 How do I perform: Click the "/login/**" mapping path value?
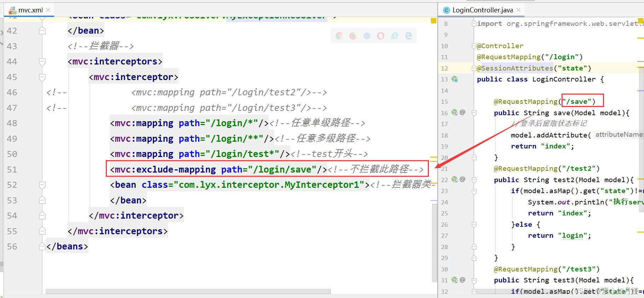[234, 139]
